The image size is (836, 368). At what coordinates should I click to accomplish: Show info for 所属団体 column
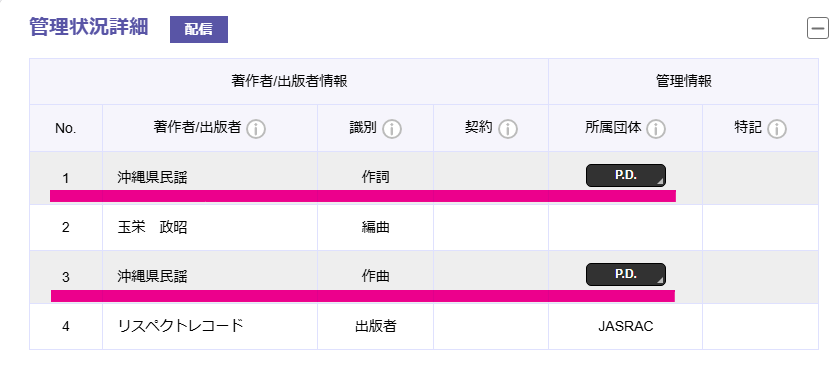(x=656, y=129)
